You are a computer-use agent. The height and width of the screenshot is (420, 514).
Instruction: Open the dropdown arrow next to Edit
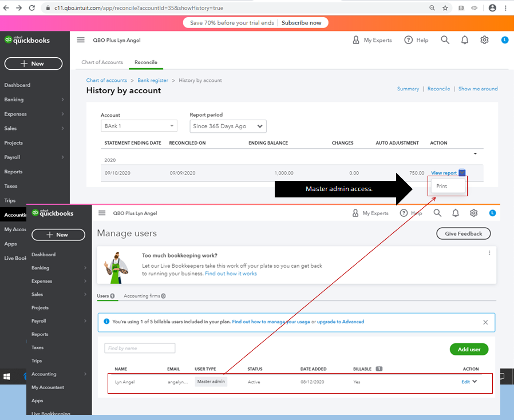point(475,381)
